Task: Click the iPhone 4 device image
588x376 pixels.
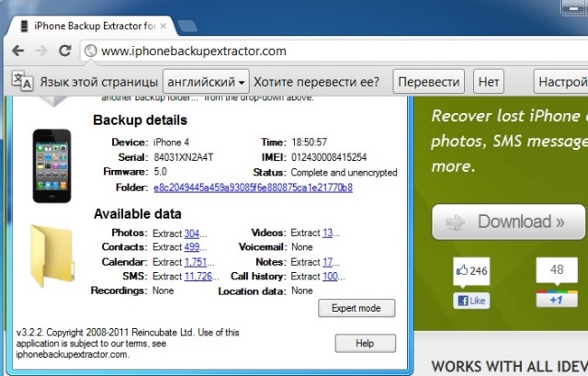Action: coord(51,165)
